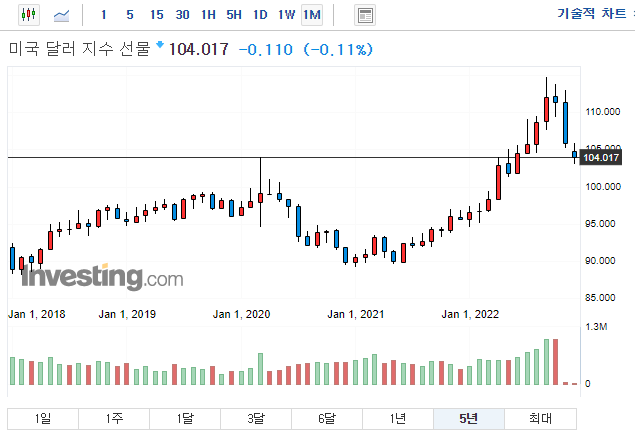Image resolution: width=635 pixels, height=435 pixels.
Task: Open the 기술적 차트 link
Action: tap(592, 13)
